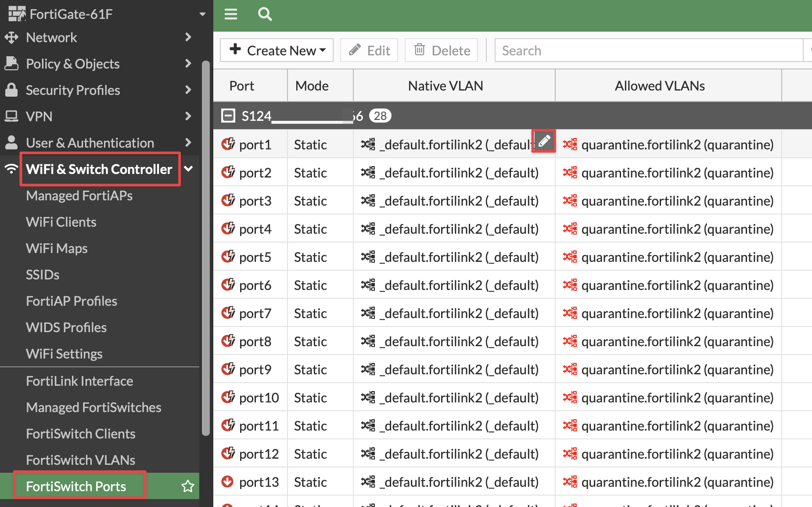Image resolution: width=812 pixels, height=507 pixels.
Task: Expand the VPN menu chevron
Action: [188, 116]
